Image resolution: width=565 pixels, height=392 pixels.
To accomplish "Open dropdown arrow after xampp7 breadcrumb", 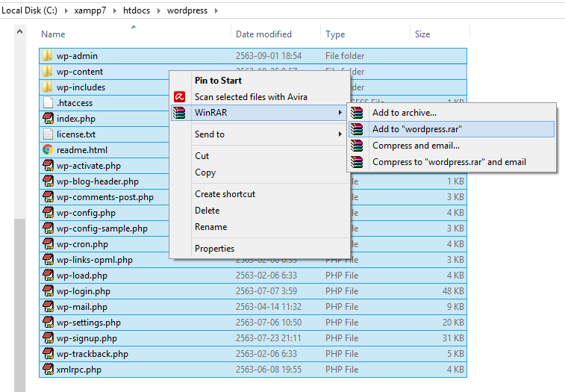I will [115, 10].
